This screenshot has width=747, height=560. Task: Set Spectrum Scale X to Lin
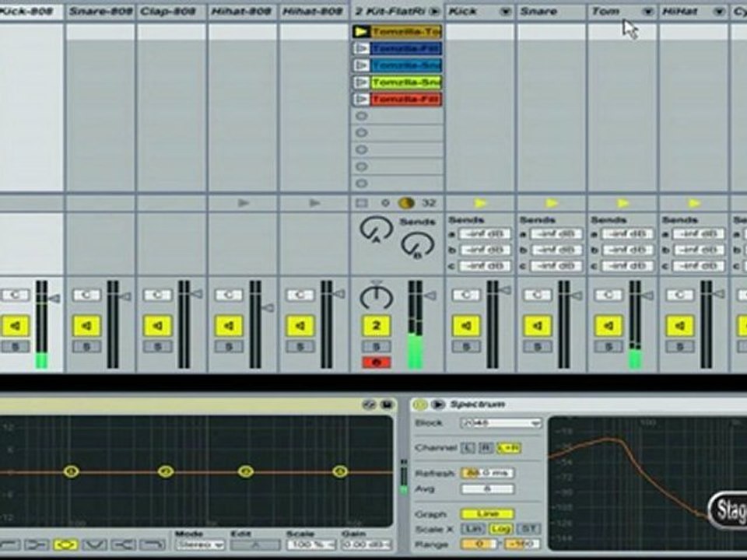[472, 529]
